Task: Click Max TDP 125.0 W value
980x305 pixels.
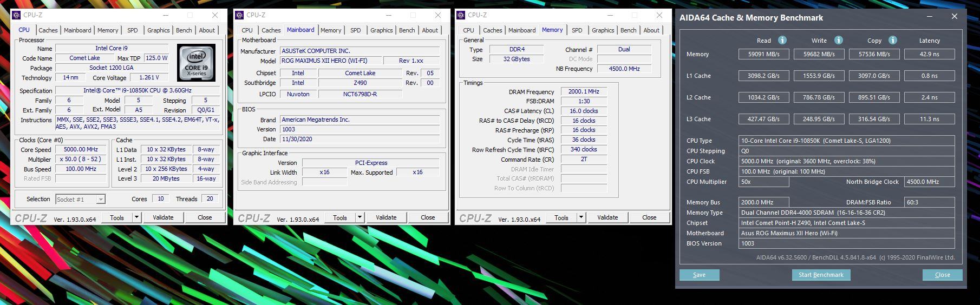Action: pyautogui.click(x=156, y=58)
